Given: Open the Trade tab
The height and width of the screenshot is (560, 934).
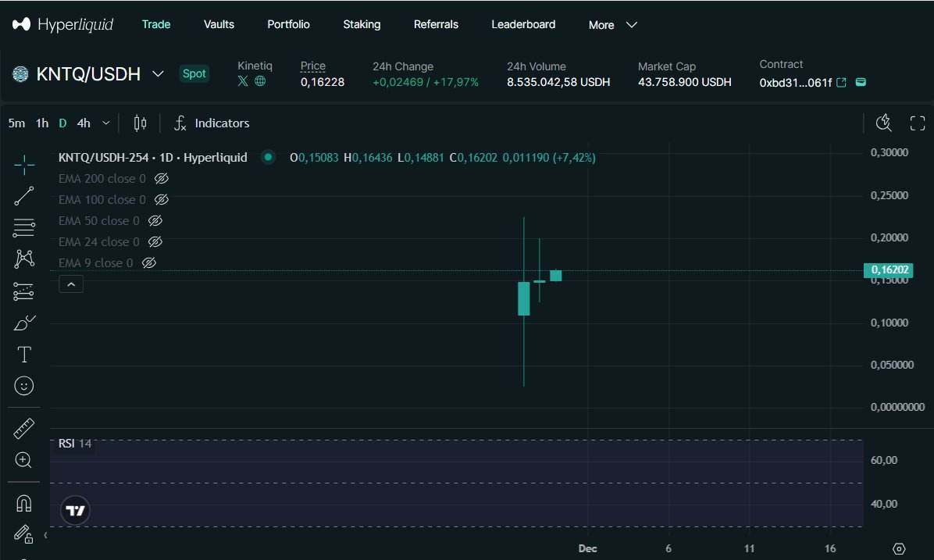Looking at the screenshot, I should click(156, 24).
